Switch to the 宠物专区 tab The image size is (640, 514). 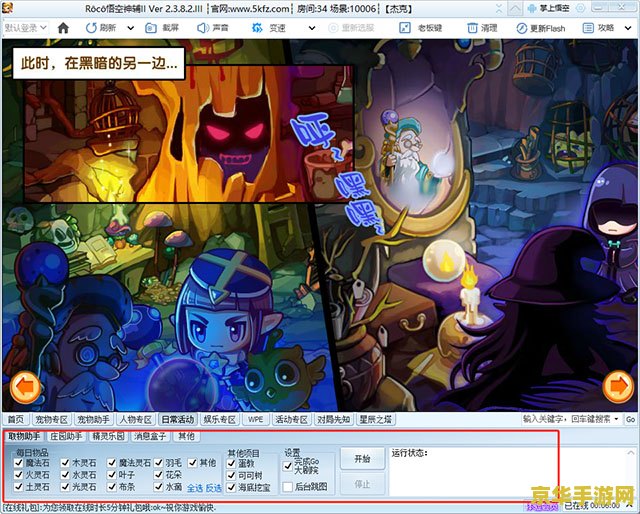(51, 419)
